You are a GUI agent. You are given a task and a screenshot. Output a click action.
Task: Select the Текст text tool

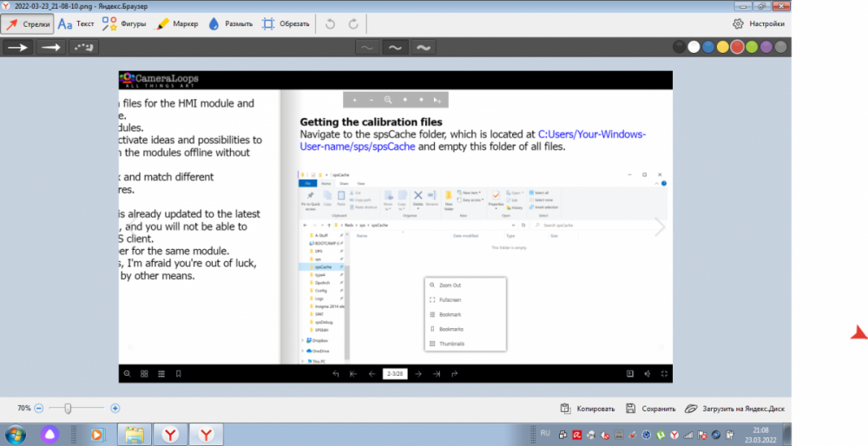click(76, 24)
